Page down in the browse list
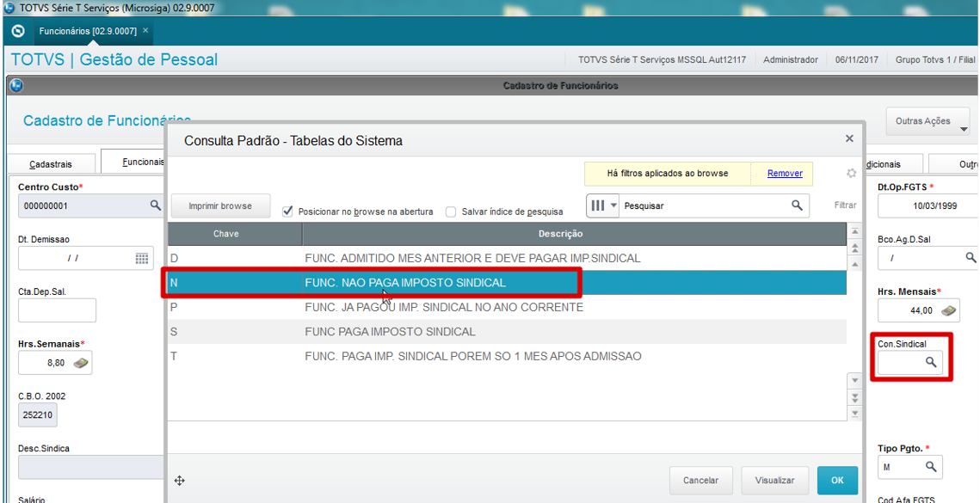Image resolution: width=980 pixels, height=503 pixels. click(x=855, y=396)
